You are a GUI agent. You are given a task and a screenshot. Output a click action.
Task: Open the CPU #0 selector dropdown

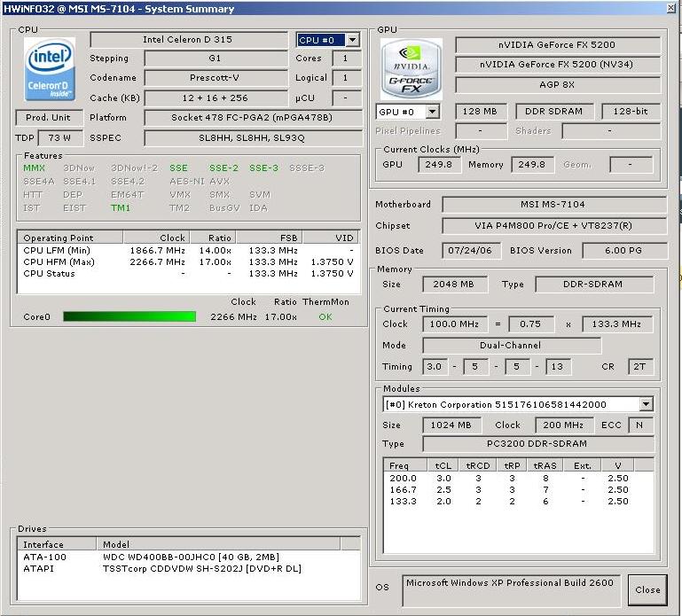point(352,40)
